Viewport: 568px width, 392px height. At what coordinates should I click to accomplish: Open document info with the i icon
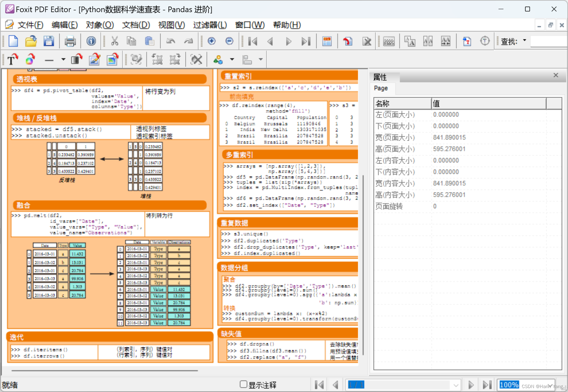91,41
